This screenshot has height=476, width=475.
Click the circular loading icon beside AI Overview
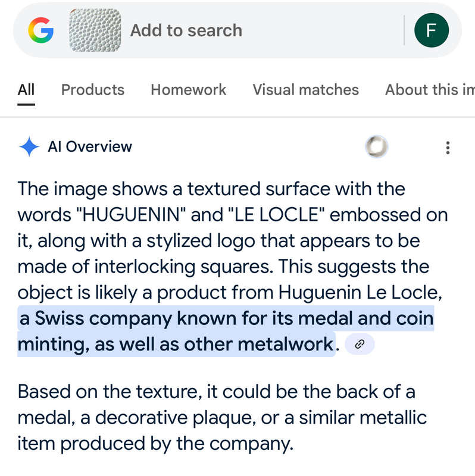(x=376, y=146)
